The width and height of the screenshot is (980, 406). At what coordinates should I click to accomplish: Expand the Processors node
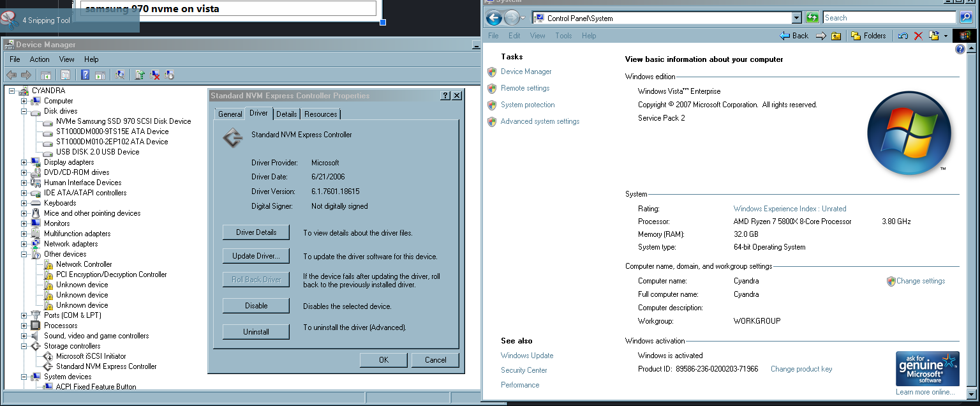tap(24, 326)
